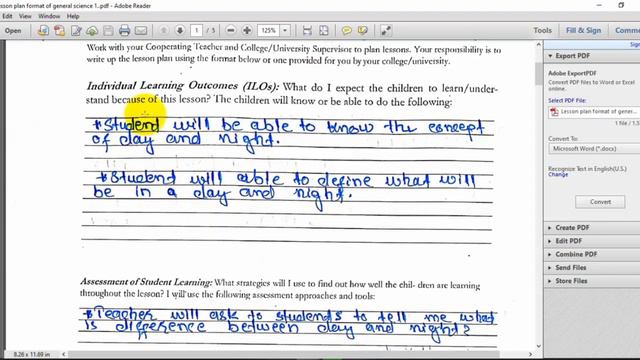The width and height of the screenshot is (640, 360).
Task: Zoom out with the minus button
Action: point(231,31)
